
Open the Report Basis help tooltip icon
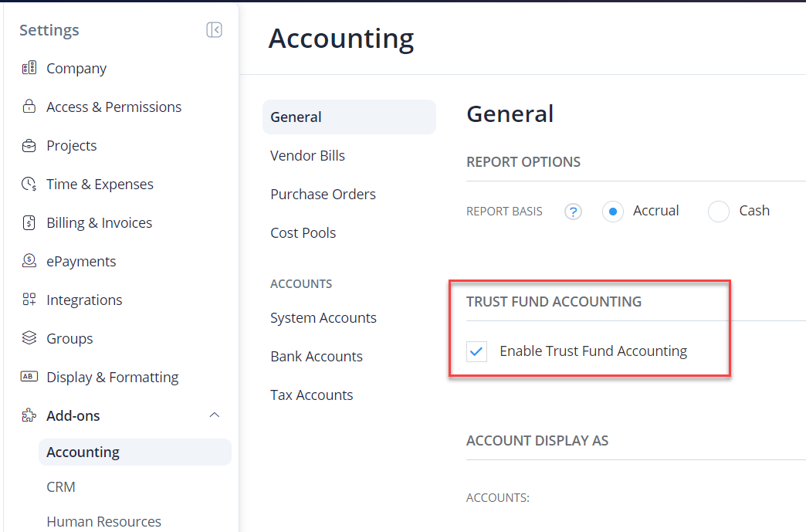coord(573,210)
